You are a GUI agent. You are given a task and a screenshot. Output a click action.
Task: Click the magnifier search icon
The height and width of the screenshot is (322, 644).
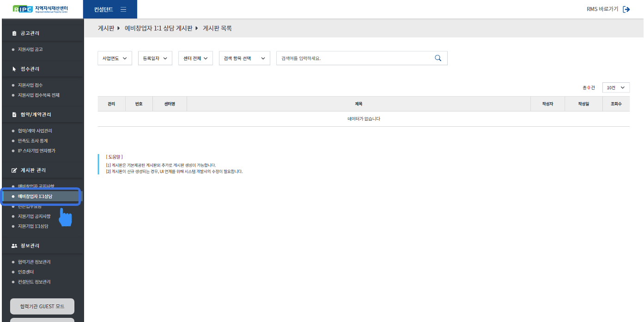point(438,58)
